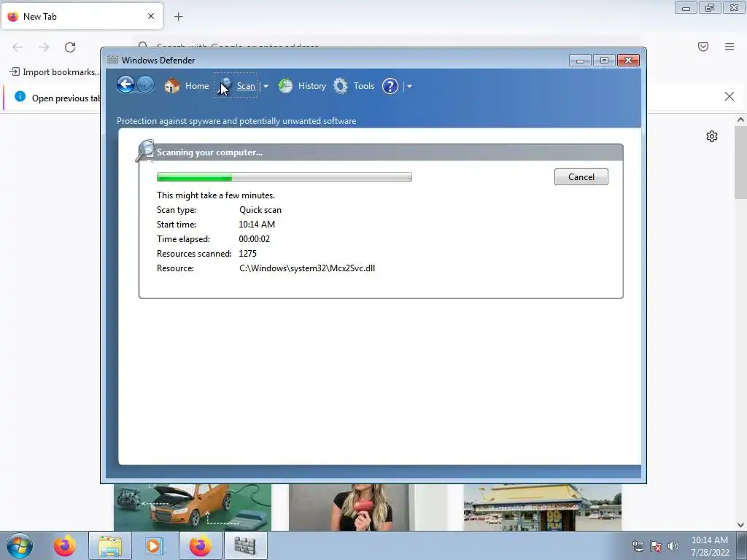Open the Home house icon in Defender
This screenshot has width=747, height=560.
[171, 86]
